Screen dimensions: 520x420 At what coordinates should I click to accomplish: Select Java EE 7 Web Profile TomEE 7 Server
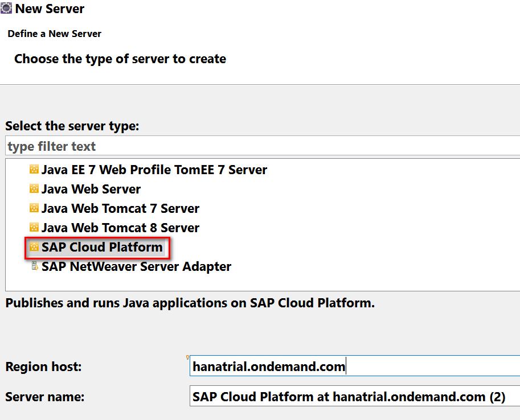(x=154, y=170)
